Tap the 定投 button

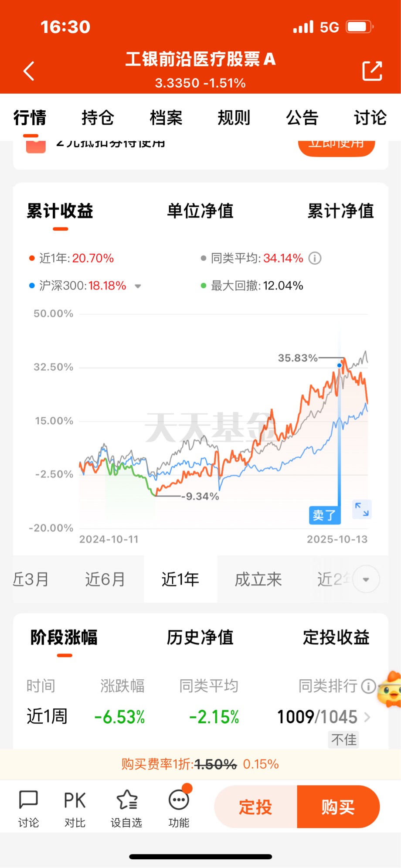click(x=255, y=807)
